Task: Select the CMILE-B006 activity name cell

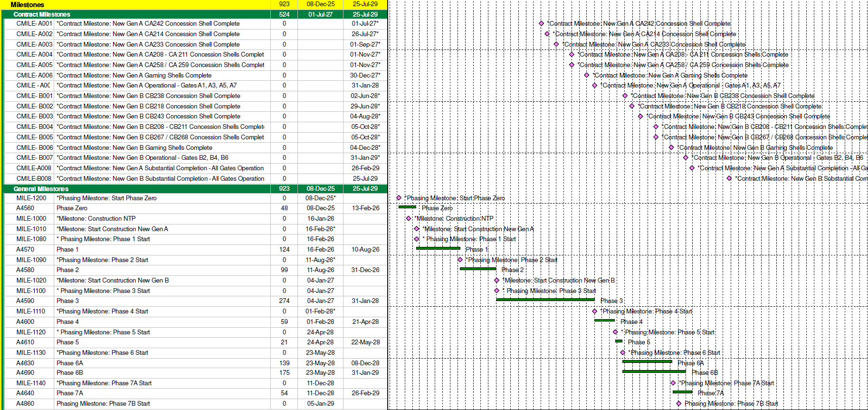Action: (x=134, y=147)
